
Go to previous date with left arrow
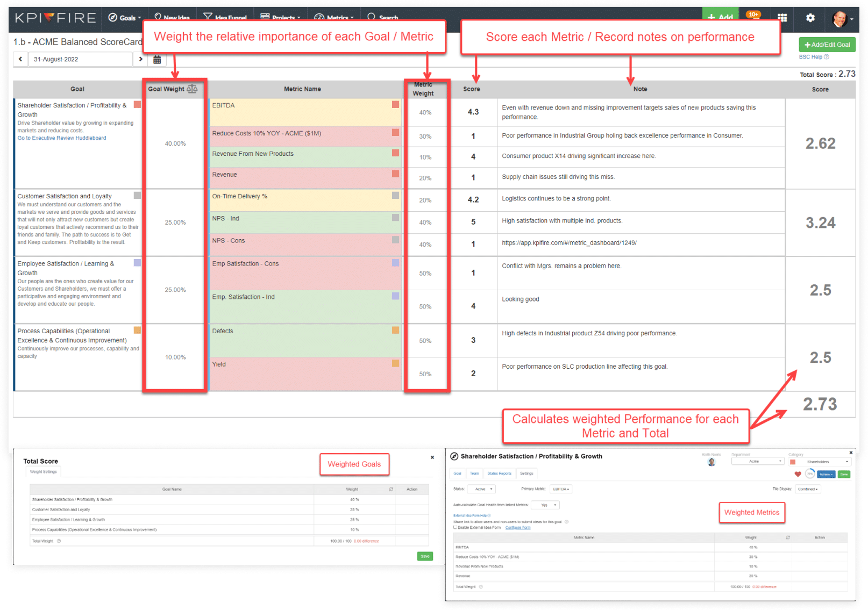pos(20,59)
